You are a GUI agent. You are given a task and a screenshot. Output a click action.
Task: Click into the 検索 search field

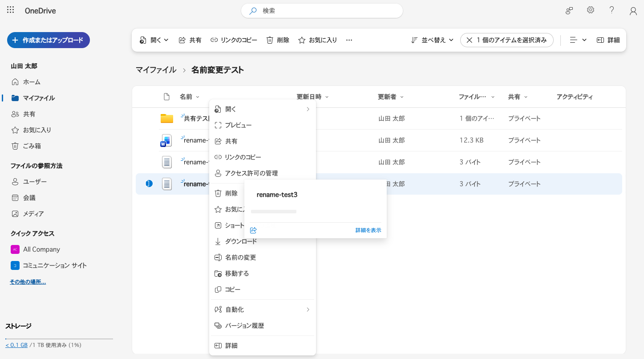322,11
